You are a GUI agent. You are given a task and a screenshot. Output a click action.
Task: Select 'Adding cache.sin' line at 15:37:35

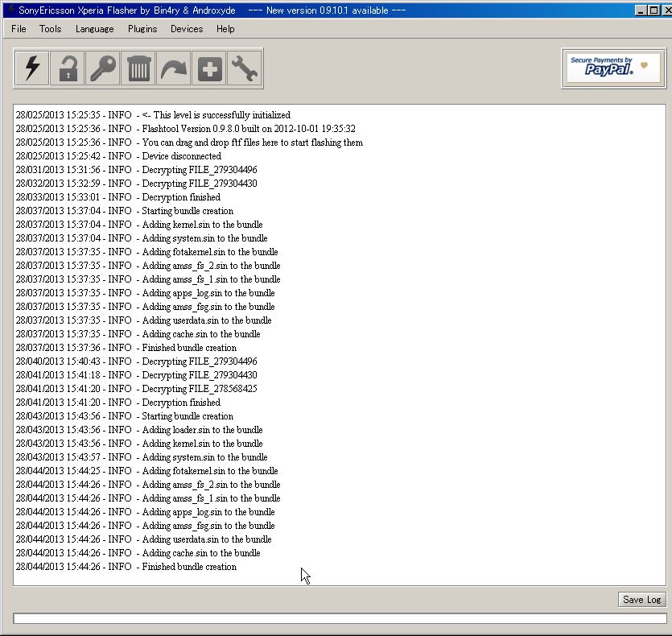(138, 334)
